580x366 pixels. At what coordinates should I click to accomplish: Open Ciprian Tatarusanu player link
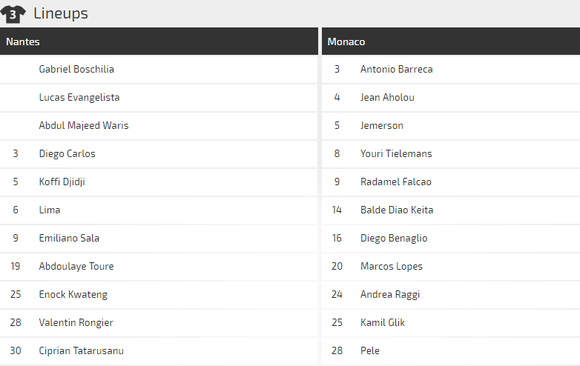point(81,350)
